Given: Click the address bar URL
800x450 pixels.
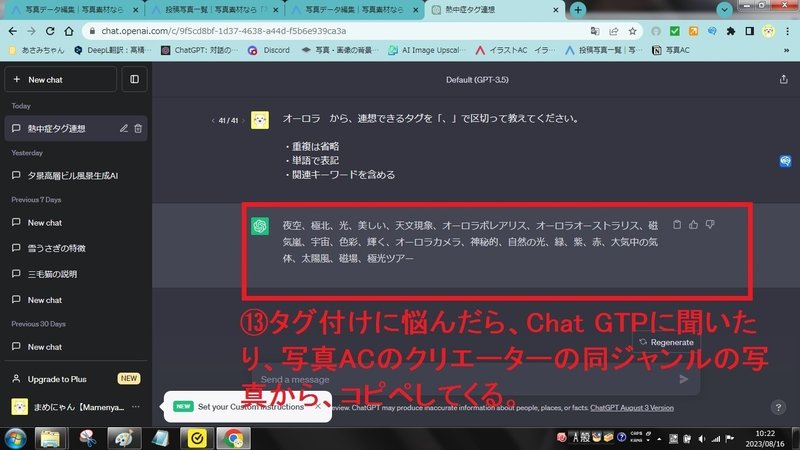Looking at the screenshot, I should click(x=223, y=31).
